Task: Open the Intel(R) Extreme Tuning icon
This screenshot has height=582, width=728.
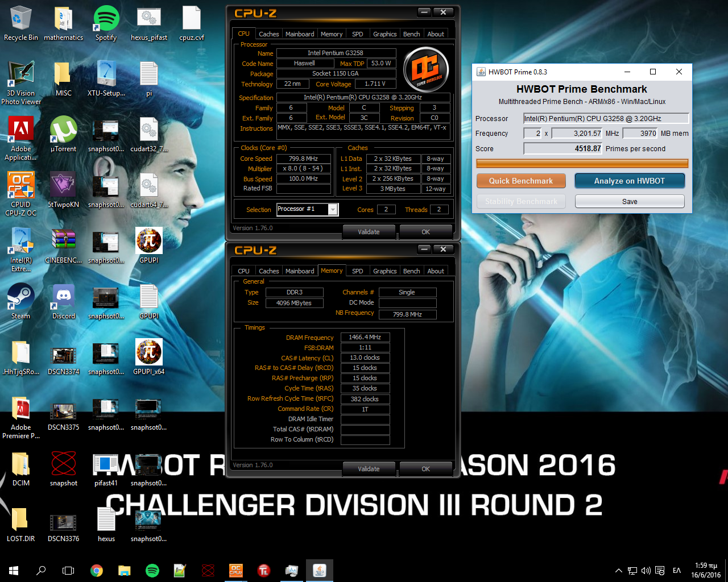Action: click(21, 250)
